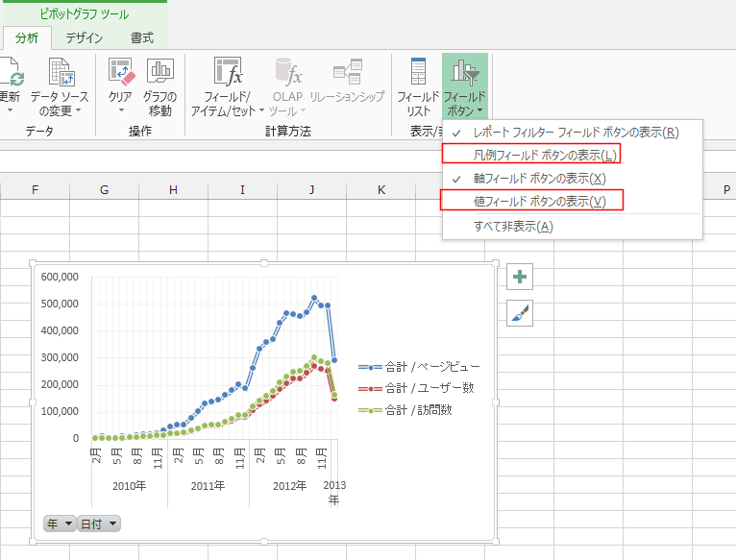Click the green plus Chart Elements button

[x=520, y=277]
